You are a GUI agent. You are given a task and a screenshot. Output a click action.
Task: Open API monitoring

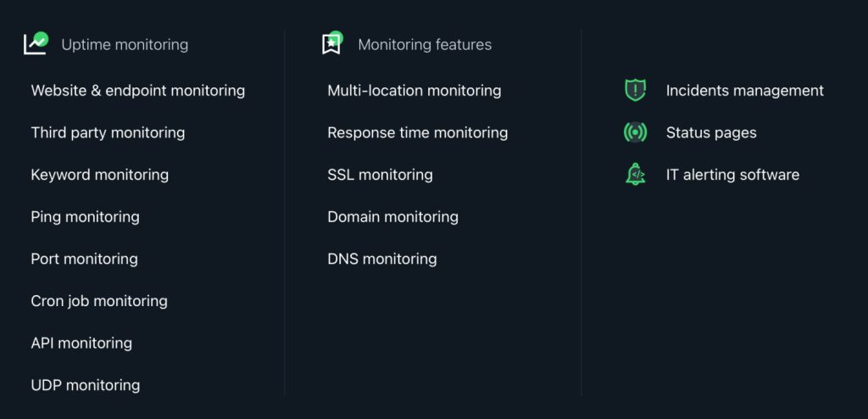pyautogui.click(x=81, y=343)
